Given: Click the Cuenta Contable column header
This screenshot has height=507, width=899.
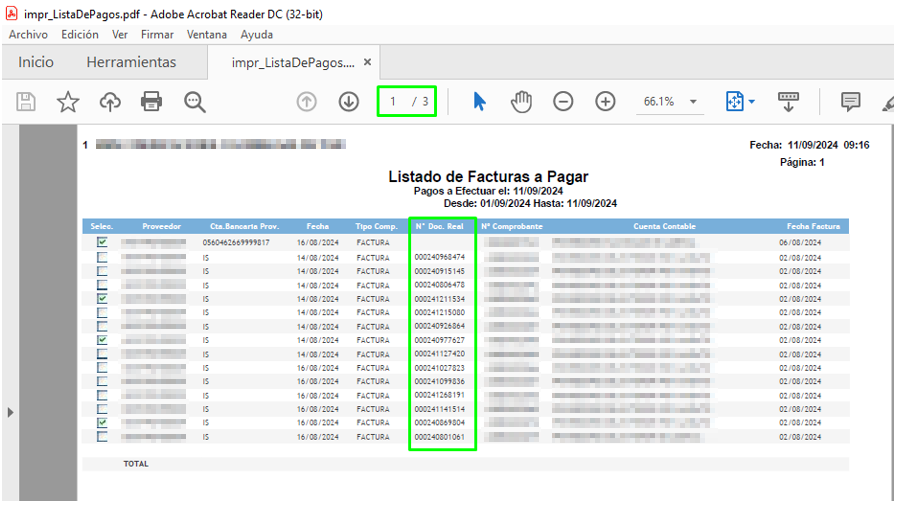Looking at the screenshot, I should 665,226.
